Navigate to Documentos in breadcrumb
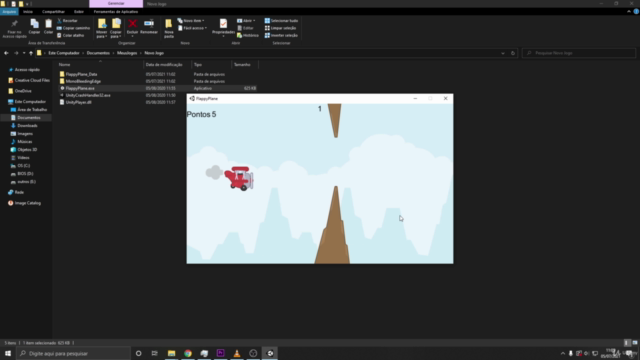The height and width of the screenshot is (360, 640). (x=98, y=53)
